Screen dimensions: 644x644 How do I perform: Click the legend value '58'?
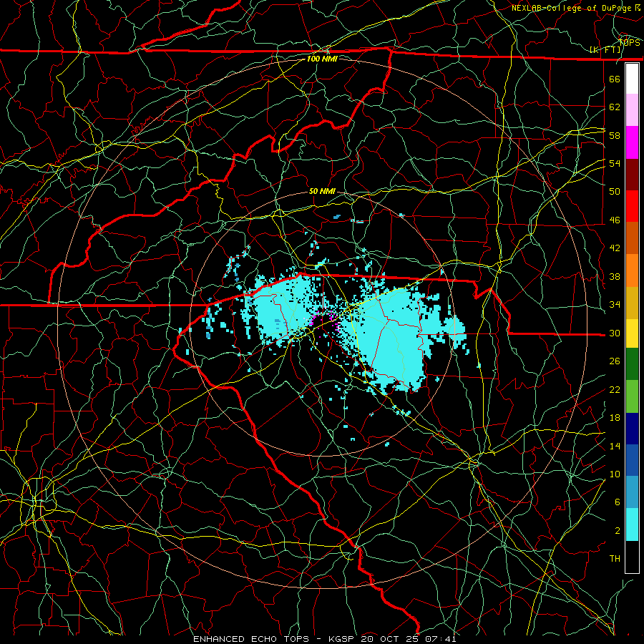(615, 135)
